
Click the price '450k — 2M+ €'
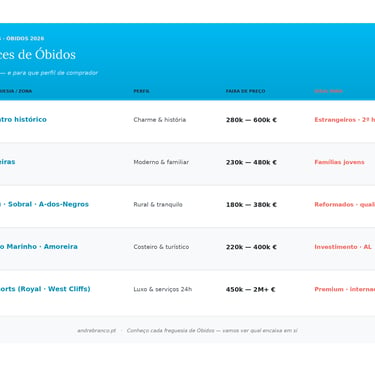250,289
